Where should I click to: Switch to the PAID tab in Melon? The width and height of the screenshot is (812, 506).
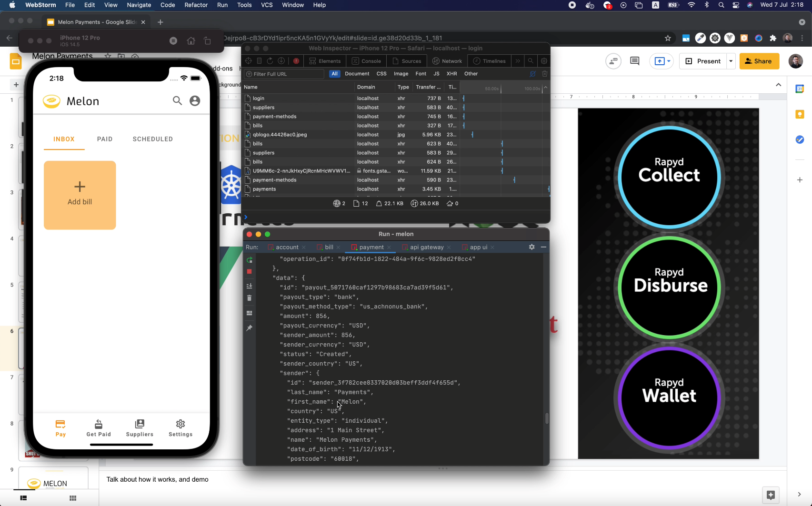pos(105,139)
